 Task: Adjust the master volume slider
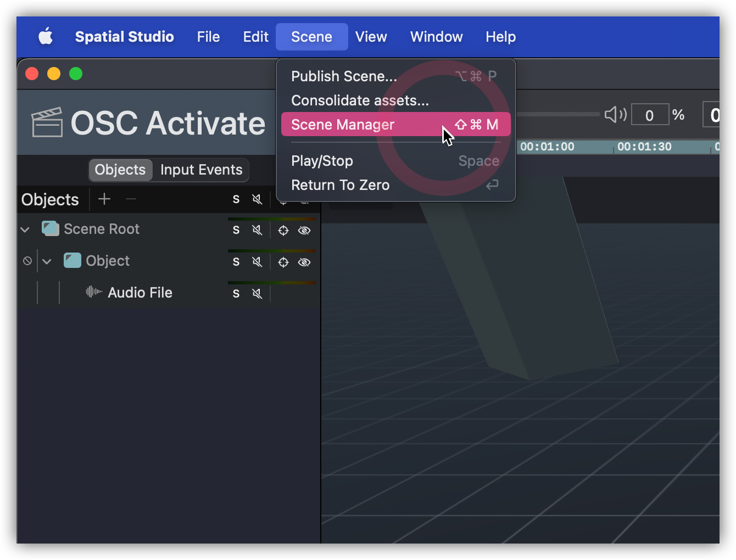557,114
